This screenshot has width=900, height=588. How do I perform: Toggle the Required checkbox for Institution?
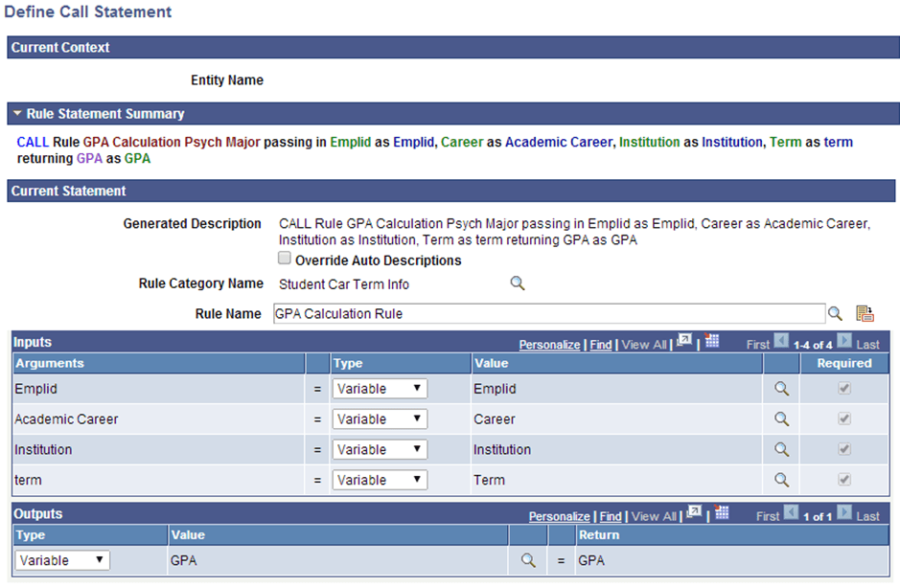click(842, 449)
